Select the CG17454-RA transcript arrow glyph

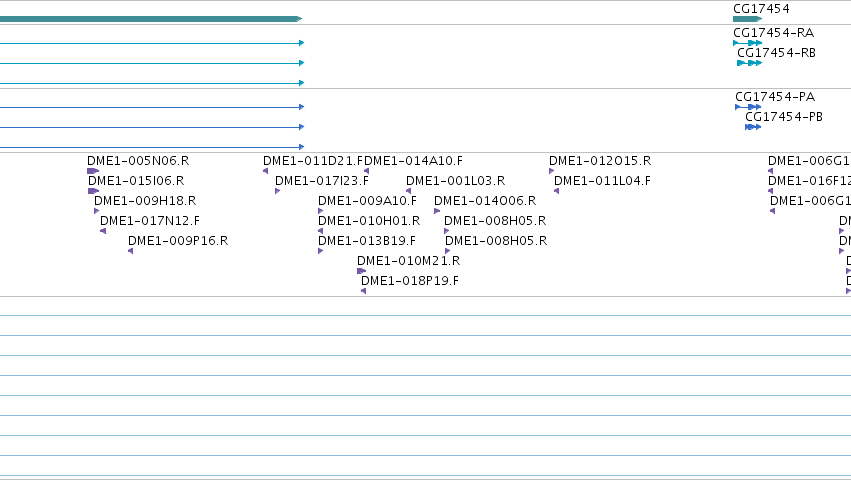tap(747, 43)
